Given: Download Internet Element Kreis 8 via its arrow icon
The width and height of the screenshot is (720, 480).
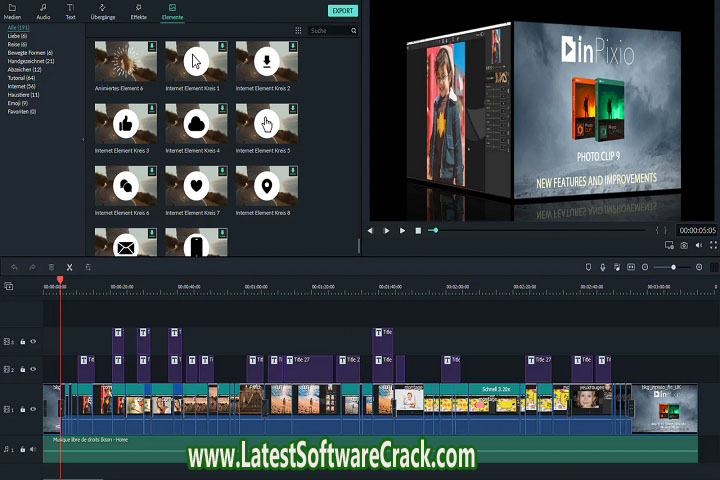Looking at the screenshot, I should click(293, 171).
